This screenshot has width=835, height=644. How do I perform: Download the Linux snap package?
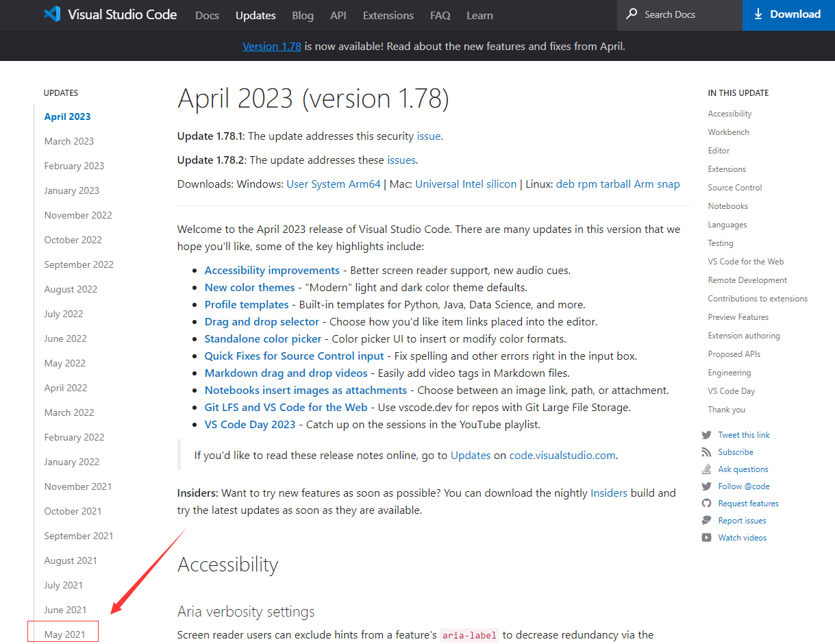669,184
